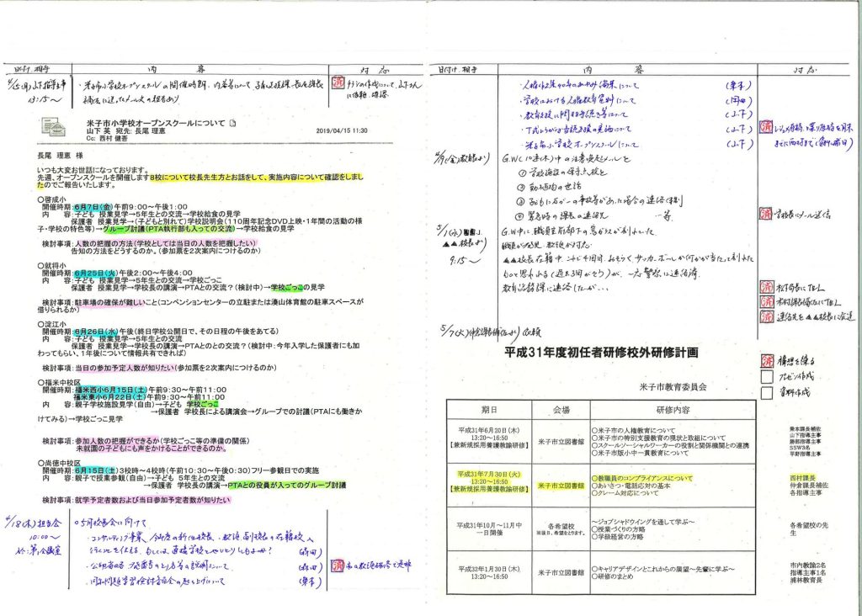Click the date cell 平成32年1月30日(木)
The height and width of the screenshot is (616, 862).
click(489, 569)
